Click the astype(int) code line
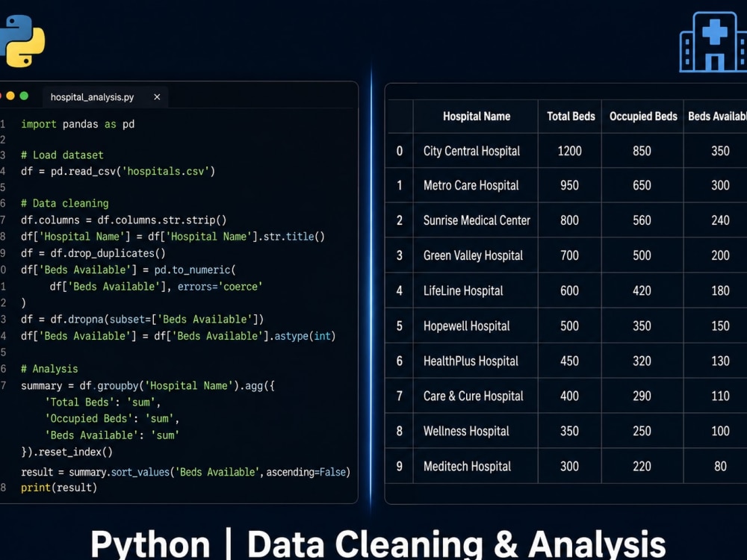 pos(179,336)
